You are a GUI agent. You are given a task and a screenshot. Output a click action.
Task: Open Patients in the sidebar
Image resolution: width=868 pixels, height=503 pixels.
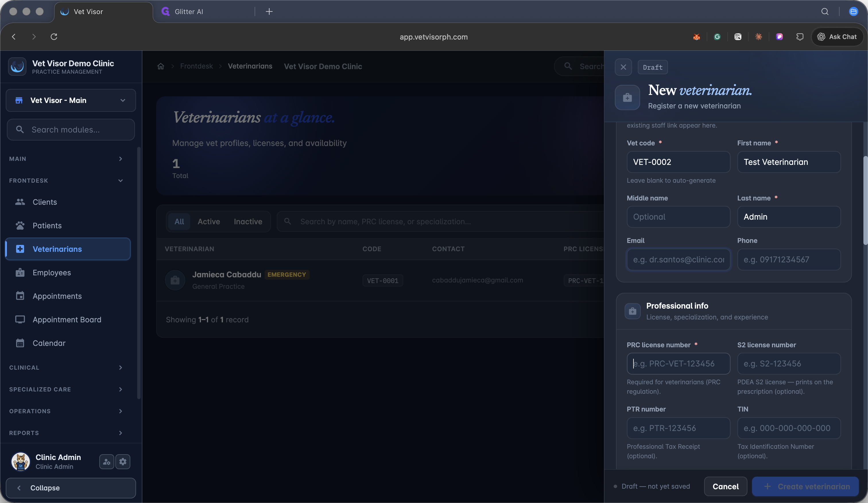68,226
